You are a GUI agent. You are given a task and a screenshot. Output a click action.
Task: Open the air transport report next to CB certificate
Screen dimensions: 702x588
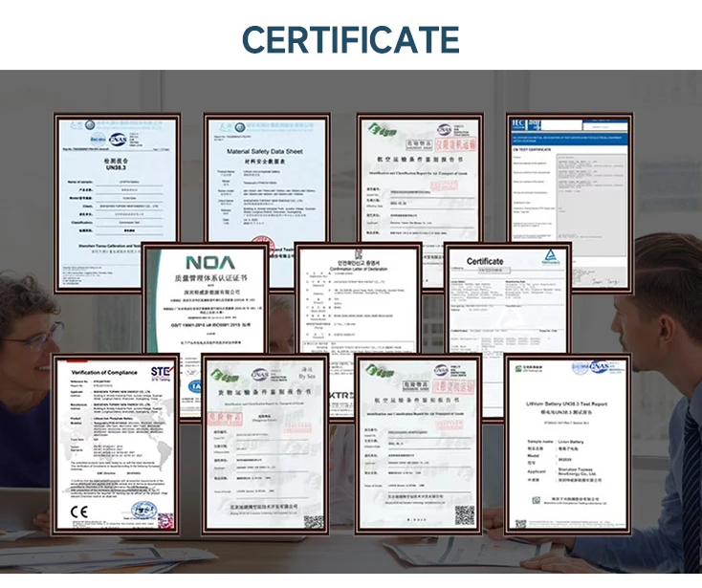[420, 179]
